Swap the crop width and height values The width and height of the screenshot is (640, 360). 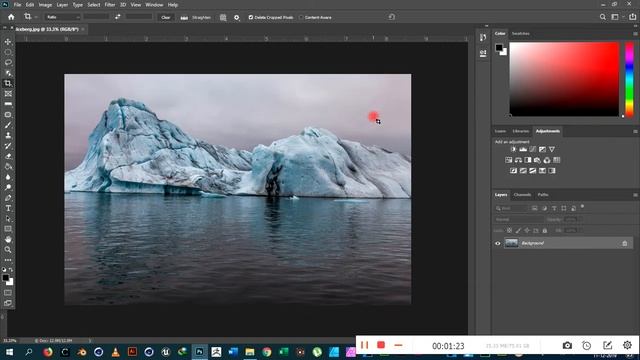pyautogui.click(x=118, y=17)
